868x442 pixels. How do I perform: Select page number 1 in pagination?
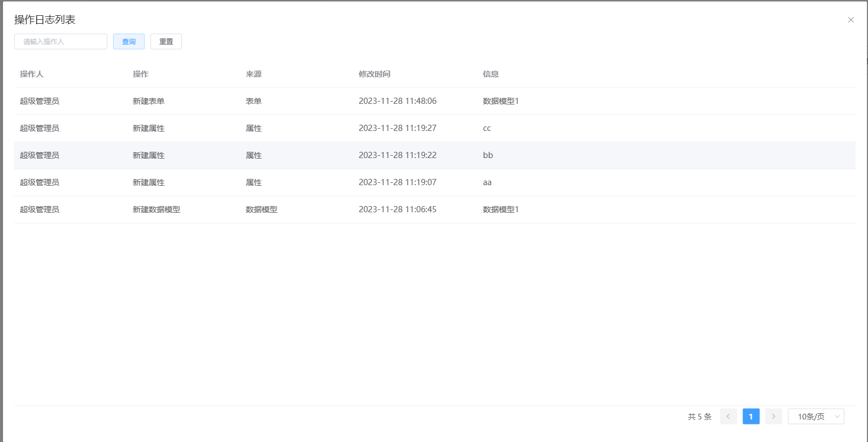[751, 417]
